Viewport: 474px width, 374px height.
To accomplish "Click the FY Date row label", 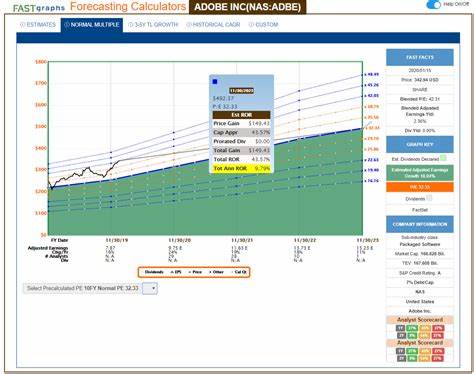I will (59, 240).
